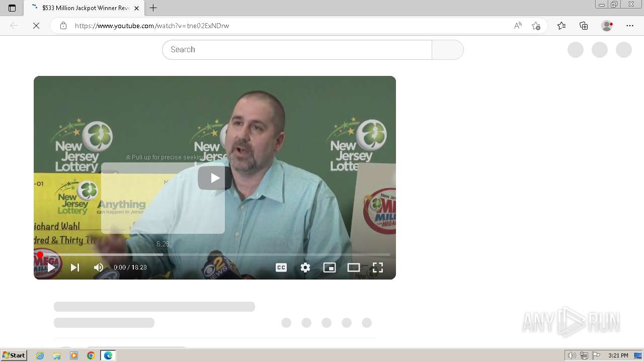Viewport: 644px width, 362px height.
Task: Open the network status tray icon
Action: pos(584,355)
